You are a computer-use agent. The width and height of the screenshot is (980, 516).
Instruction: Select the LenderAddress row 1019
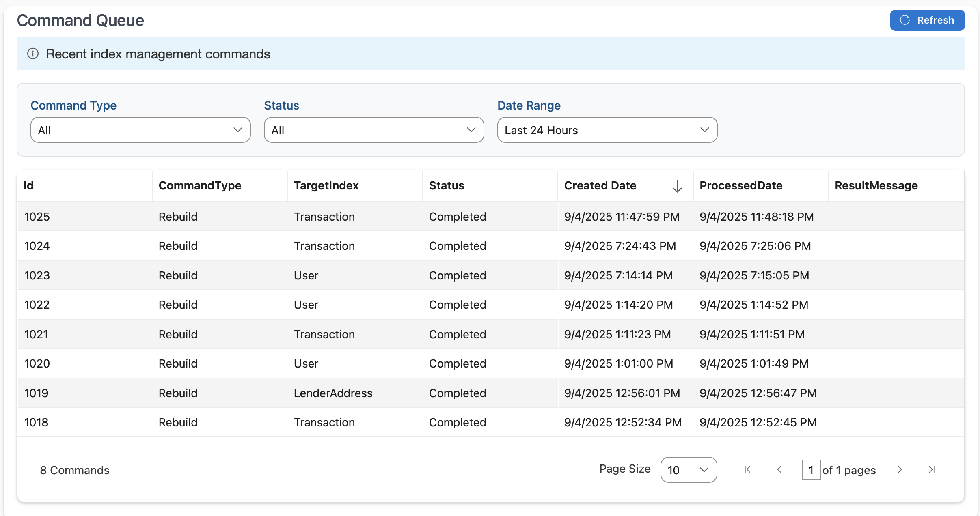[x=332, y=393]
